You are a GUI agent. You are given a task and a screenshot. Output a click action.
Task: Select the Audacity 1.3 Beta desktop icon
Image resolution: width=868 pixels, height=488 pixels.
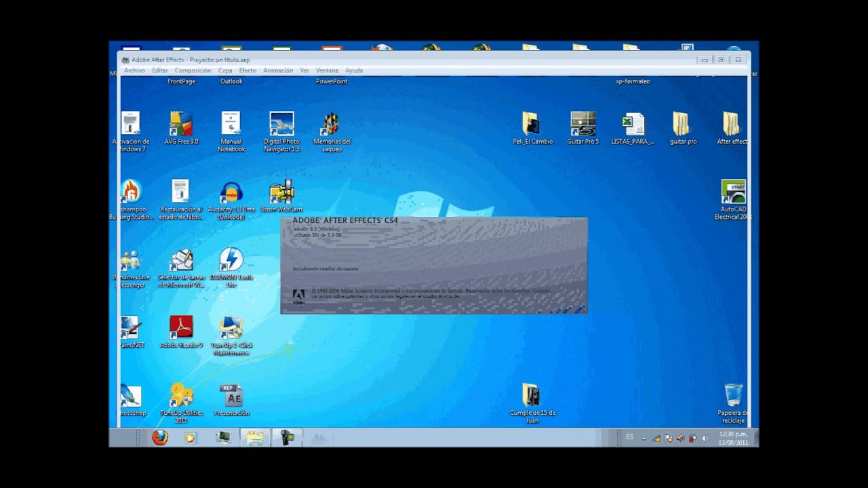231,199
